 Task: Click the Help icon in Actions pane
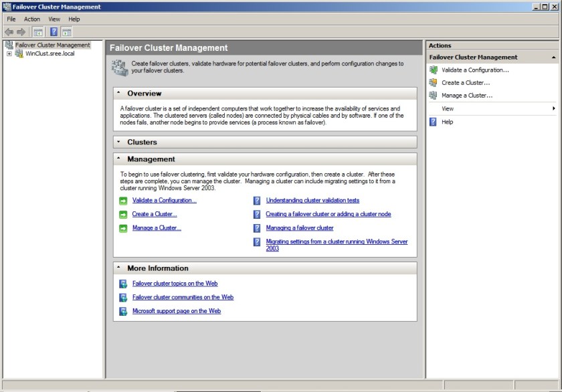pyautogui.click(x=433, y=122)
